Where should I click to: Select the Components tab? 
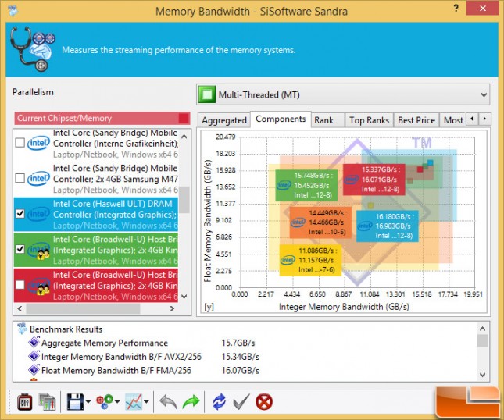click(x=281, y=119)
